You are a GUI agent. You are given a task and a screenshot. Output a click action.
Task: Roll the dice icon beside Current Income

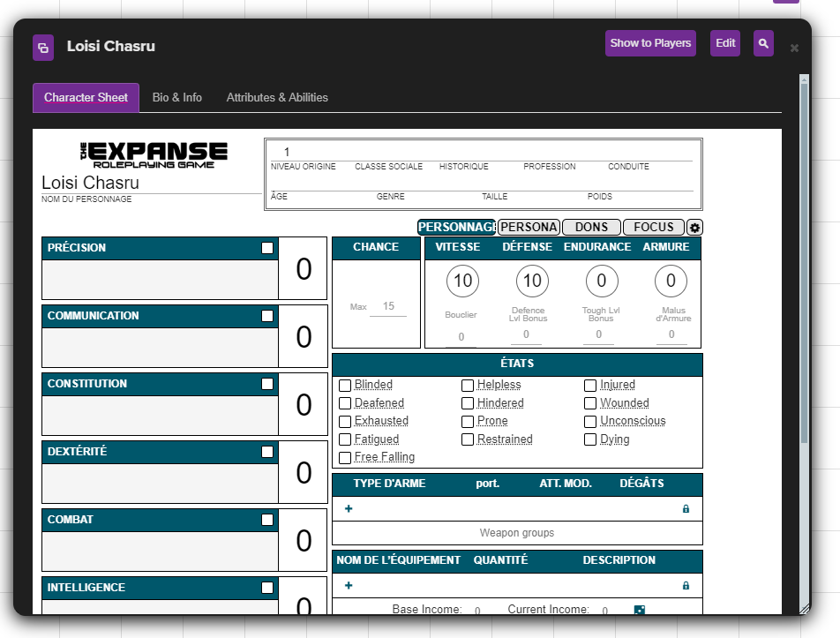640,610
